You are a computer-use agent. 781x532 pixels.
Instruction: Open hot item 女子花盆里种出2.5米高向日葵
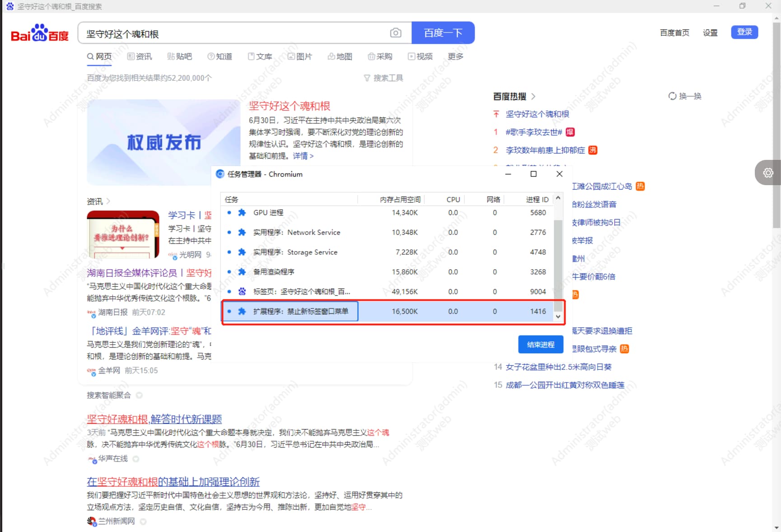click(x=558, y=367)
